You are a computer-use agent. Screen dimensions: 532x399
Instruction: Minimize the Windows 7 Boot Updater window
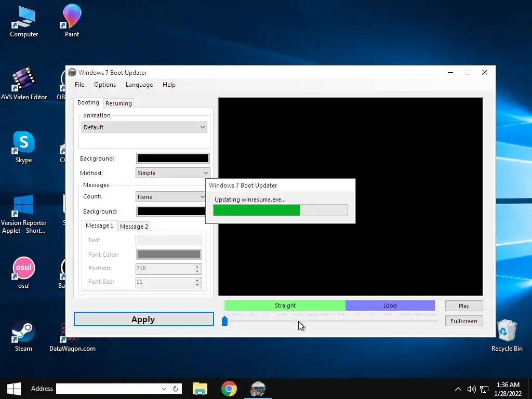click(x=450, y=72)
